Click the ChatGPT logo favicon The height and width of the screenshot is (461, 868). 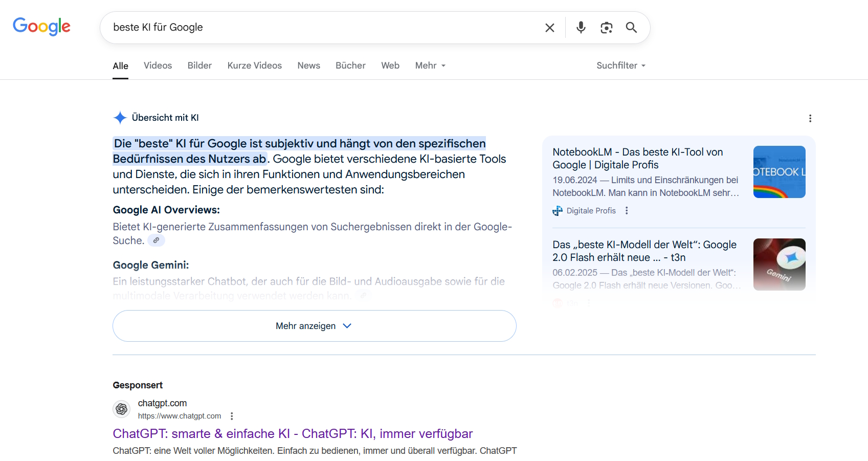click(x=122, y=409)
